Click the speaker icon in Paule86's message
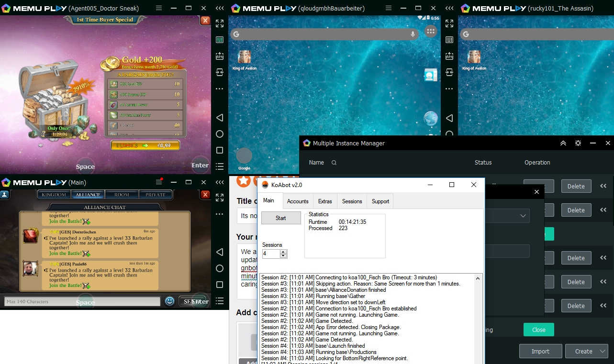Screen dimensions: 614x364 click(x=46, y=270)
